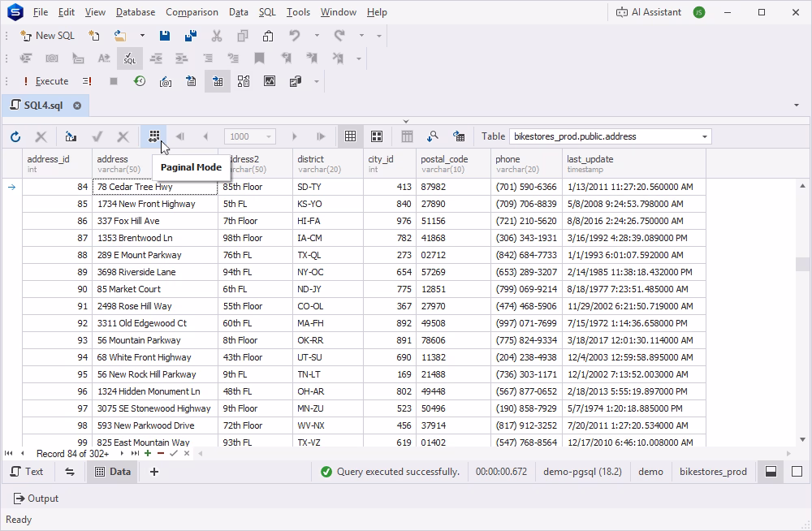Click the open file folder icon

(x=120, y=35)
